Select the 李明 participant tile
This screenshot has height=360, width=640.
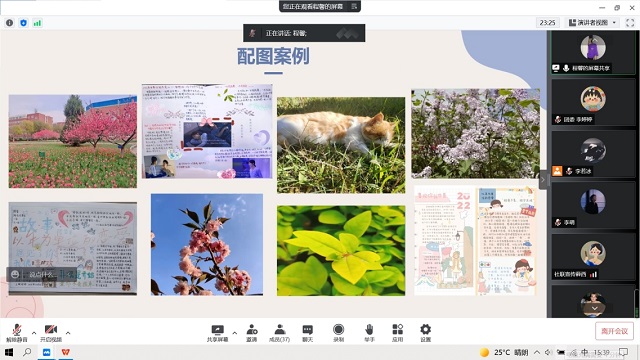point(593,204)
